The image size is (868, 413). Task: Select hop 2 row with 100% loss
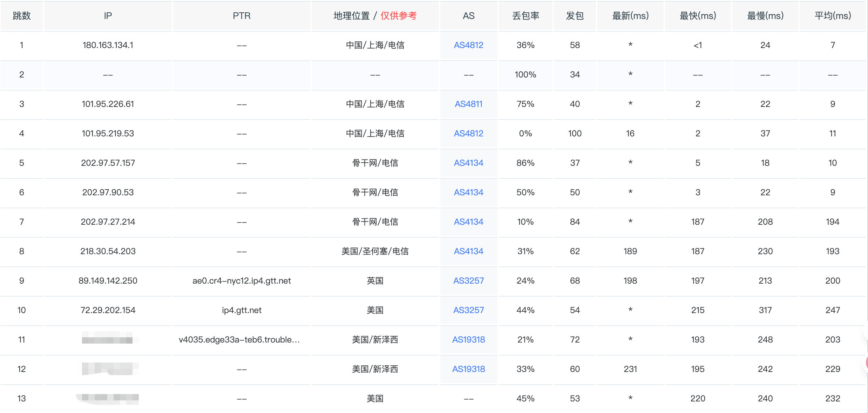click(525, 75)
